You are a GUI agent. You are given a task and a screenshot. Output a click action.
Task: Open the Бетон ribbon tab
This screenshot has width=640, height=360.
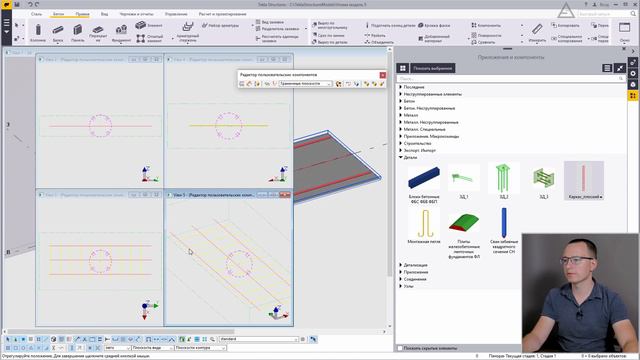point(58,14)
